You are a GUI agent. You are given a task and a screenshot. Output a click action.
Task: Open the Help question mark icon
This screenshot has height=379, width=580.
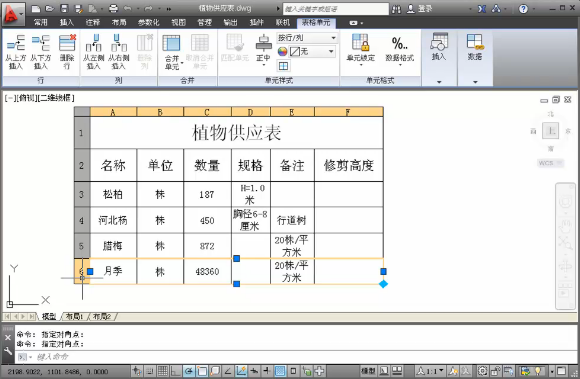(523, 9)
